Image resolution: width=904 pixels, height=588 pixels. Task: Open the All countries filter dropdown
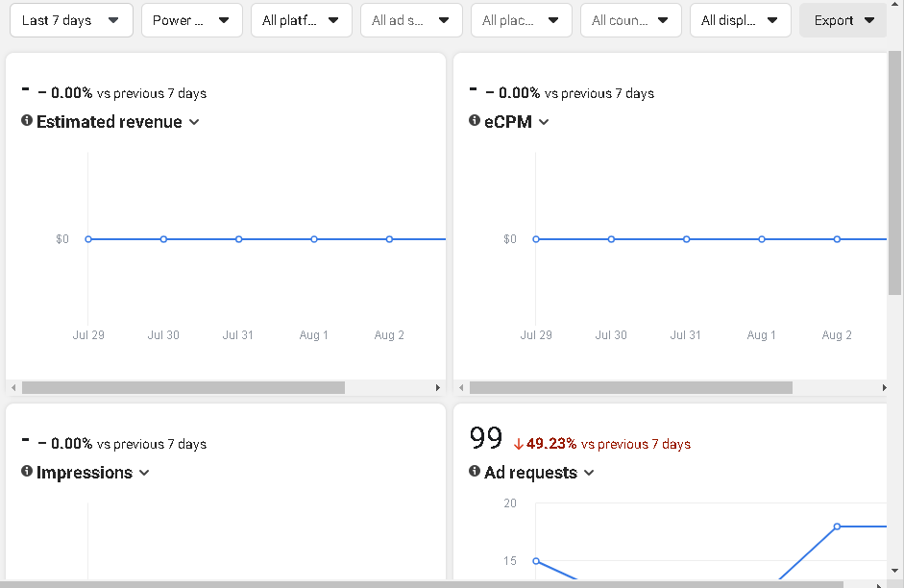(630, 20)
